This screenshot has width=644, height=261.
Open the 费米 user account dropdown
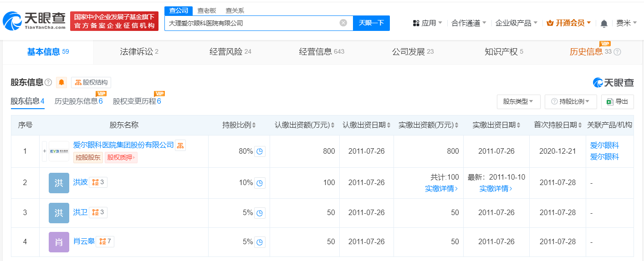(x=626, y=23)
